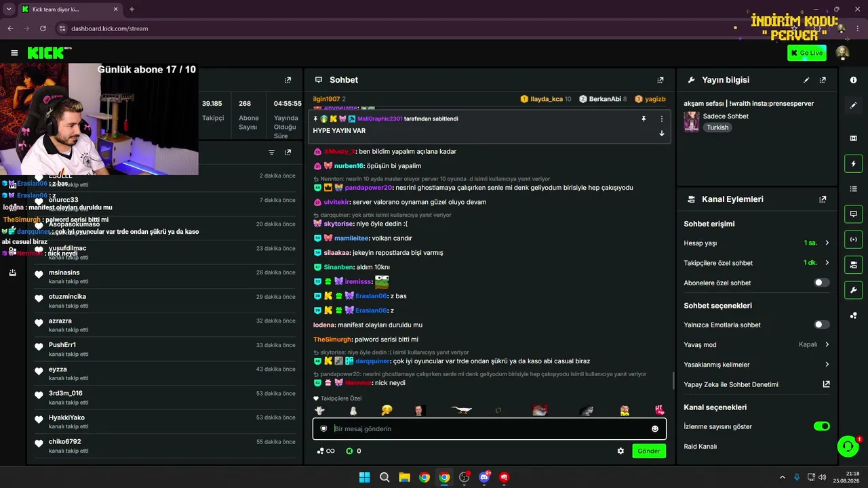Open Raid Kanalı option
This screenshot has width=868, height=488.
(x=701, y=447)
